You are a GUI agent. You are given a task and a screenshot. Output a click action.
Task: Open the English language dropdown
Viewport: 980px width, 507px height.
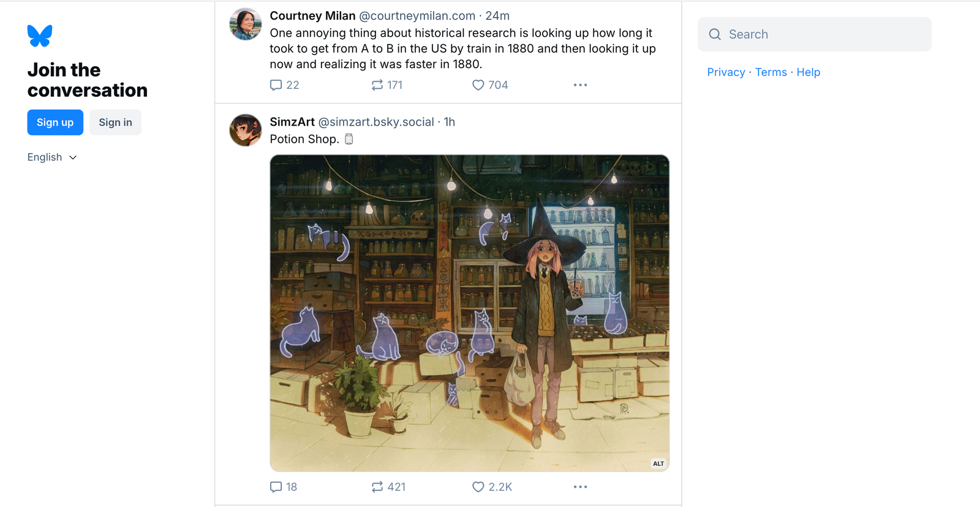point(52,158)
